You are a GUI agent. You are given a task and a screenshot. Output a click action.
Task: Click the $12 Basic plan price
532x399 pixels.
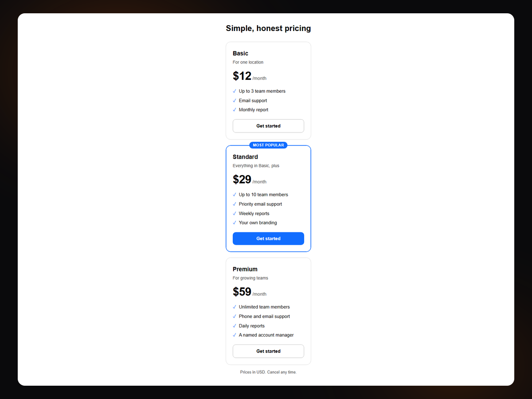pos(242,76)
